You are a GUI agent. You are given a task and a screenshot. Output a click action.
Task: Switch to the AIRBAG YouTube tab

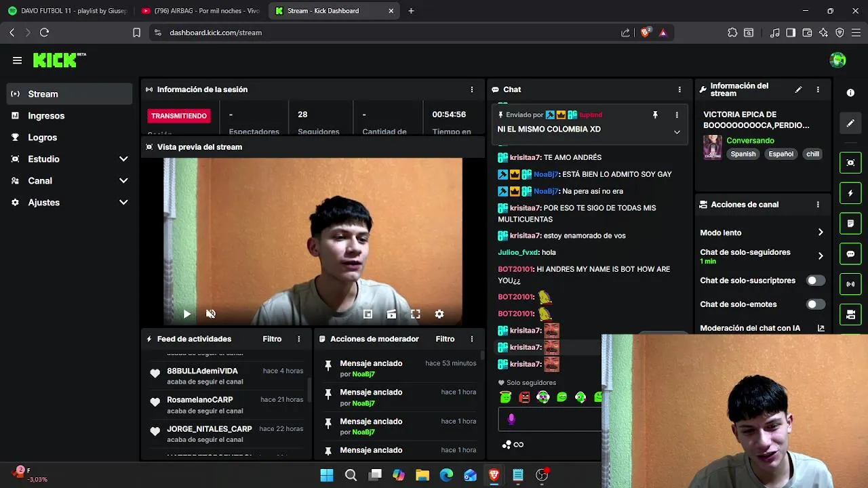point(200,11)
